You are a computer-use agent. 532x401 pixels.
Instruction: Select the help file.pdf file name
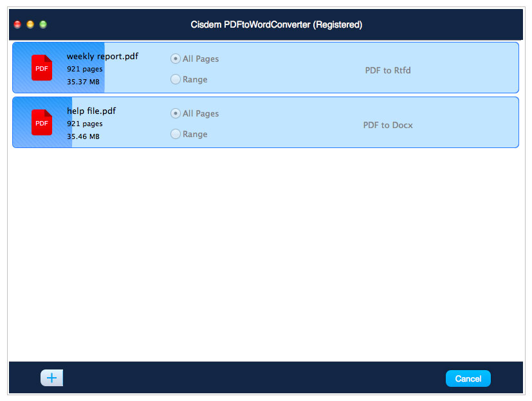91,111
